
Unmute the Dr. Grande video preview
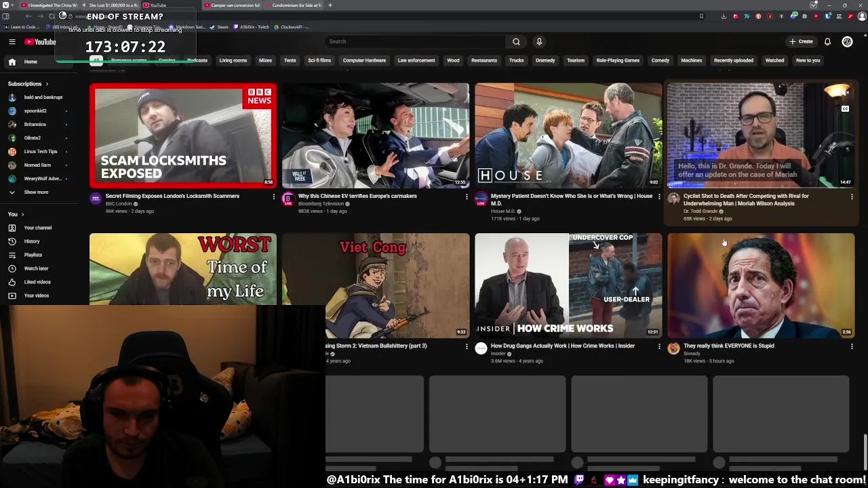(845, 92)
